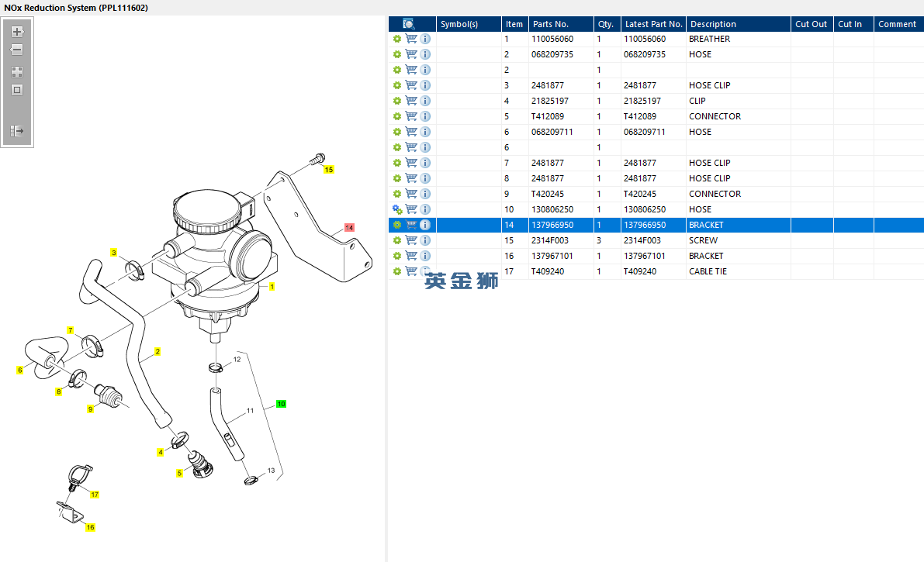Image resolution: width=924 pixels, height=562 pixels.
Task: Add CONNECTOR T412089 to cart
Action: point(411,116)
